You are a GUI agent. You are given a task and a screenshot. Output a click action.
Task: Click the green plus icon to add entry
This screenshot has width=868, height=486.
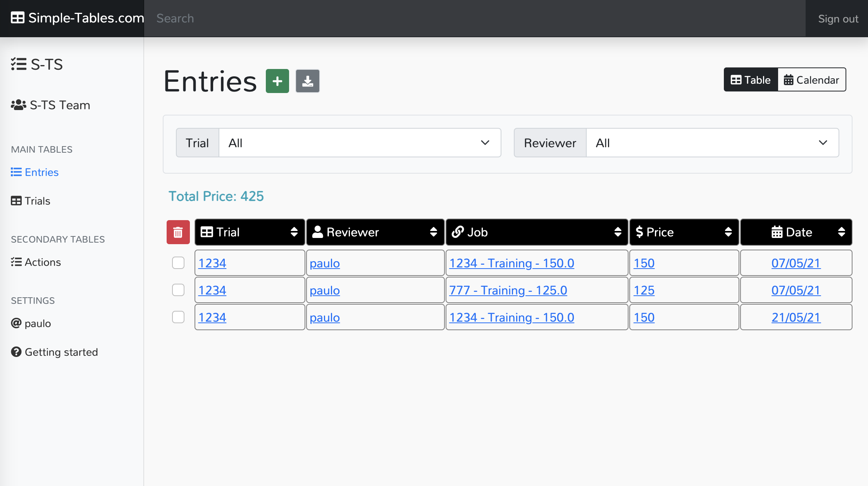click(x=277, y=81)
